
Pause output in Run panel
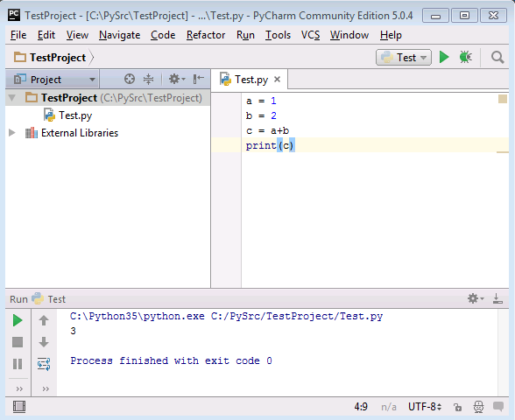(18, 364)
